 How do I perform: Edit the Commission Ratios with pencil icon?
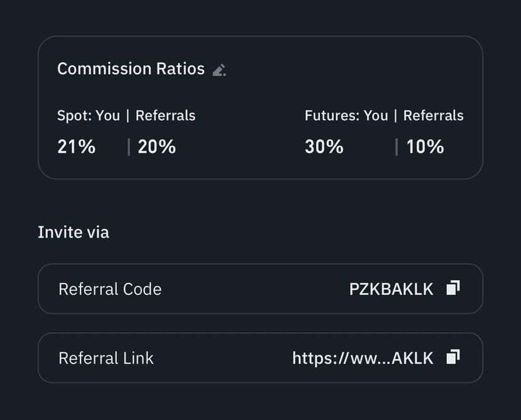[x=219, y=70]
